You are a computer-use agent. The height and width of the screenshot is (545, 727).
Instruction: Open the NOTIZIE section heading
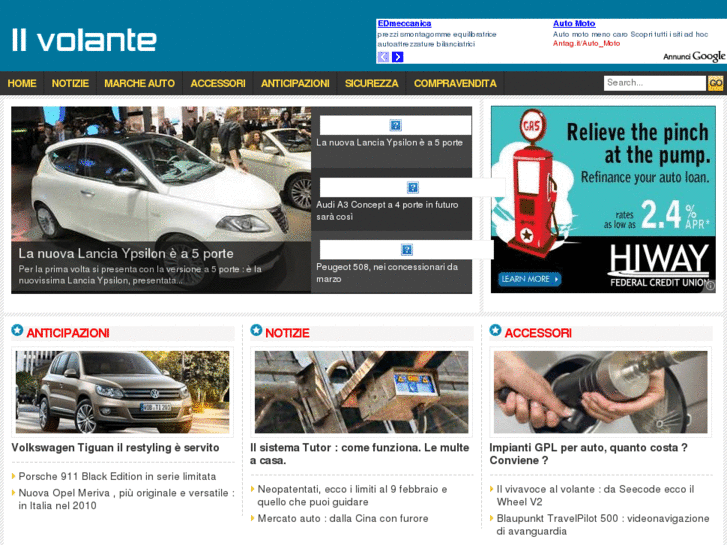287,333
